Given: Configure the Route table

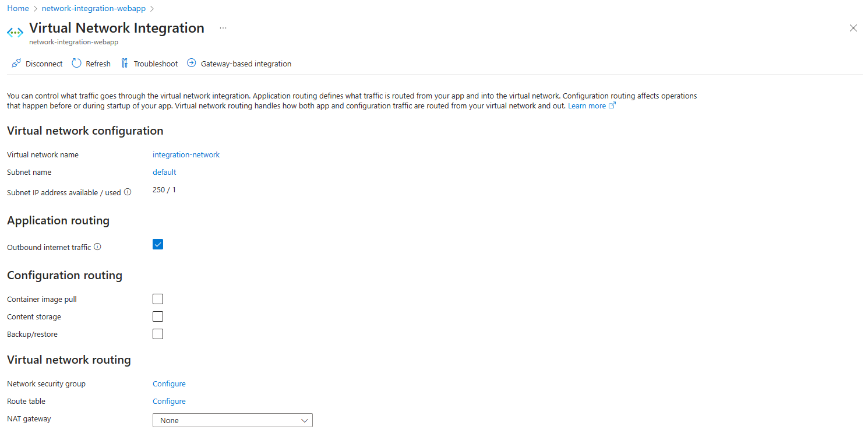Looking at the screenshot, I should pos(169,401).
